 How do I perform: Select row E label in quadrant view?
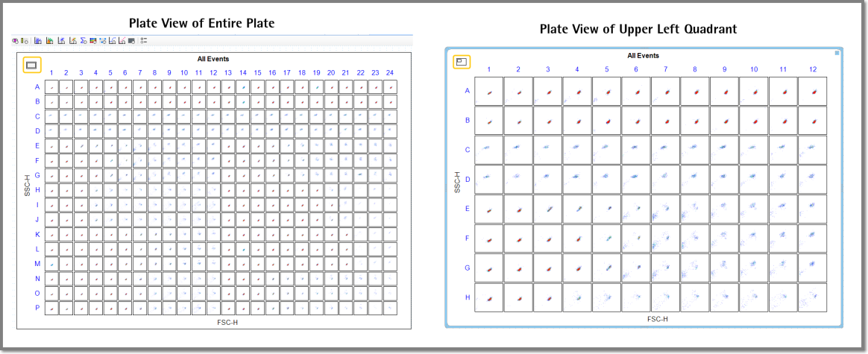point(468,209)
